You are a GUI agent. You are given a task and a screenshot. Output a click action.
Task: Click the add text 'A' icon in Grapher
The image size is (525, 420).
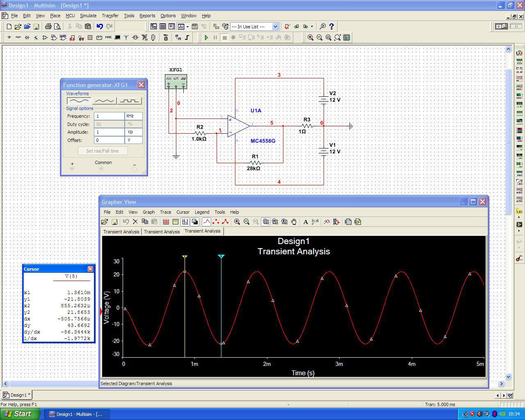(306, 222)
